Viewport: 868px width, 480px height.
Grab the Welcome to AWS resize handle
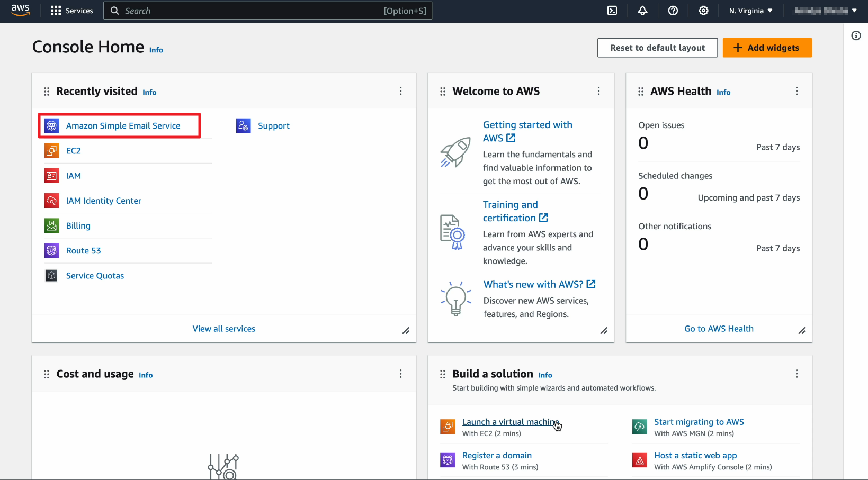[x=604, y=331]
